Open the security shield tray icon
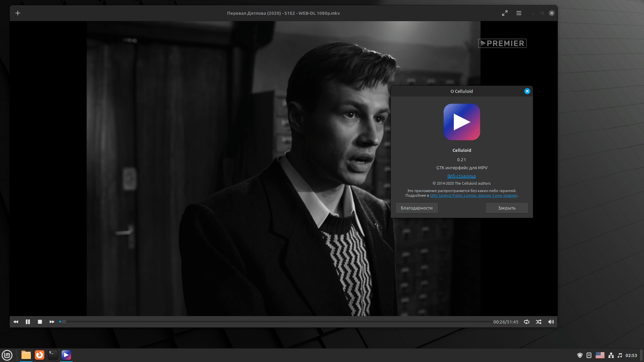644x362 pixels. pyautogui.click(x=580, y=355)
